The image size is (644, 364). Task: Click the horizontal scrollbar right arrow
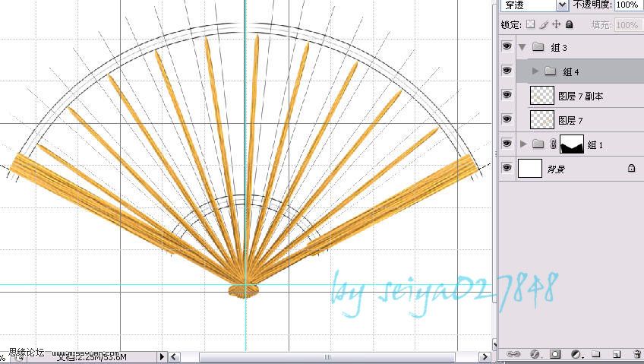click(x=485, y=356)
